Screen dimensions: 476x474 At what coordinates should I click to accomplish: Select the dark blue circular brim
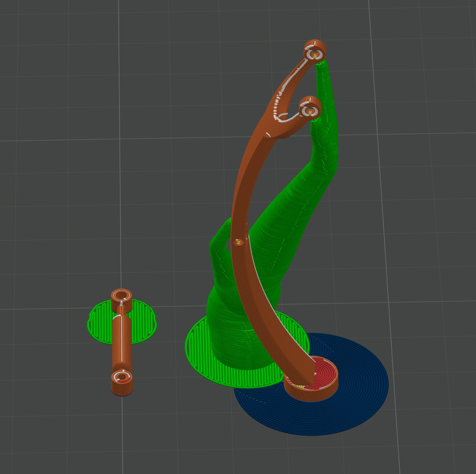pyautogui.click(x=357, y=397)
